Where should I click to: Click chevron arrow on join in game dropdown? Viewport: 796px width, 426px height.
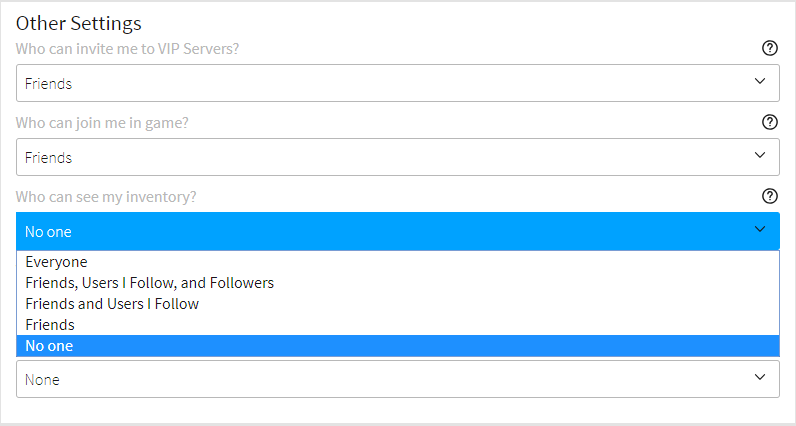pyautogui.click(x=760, y=157)
